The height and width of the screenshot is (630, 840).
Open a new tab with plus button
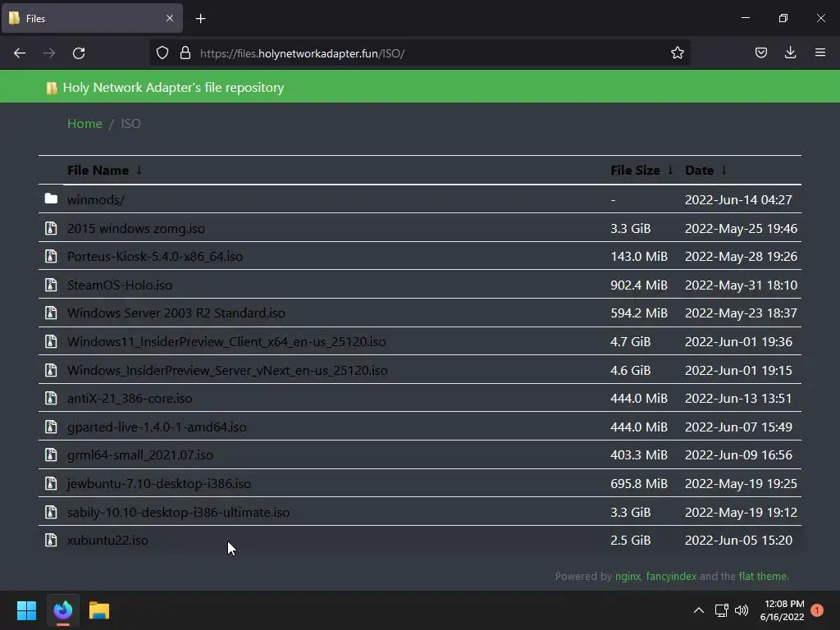pos(200,19)
